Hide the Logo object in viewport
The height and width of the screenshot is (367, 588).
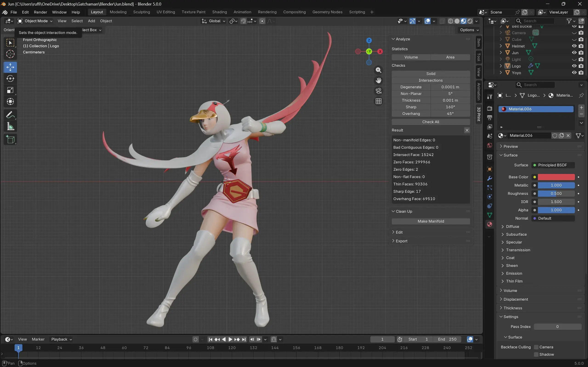(574, 66)
